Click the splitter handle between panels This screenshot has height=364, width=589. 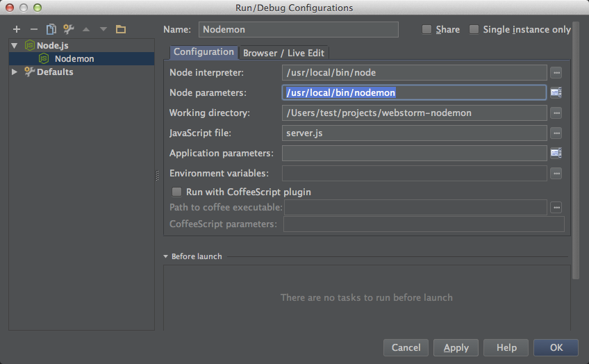pos(157,176)
